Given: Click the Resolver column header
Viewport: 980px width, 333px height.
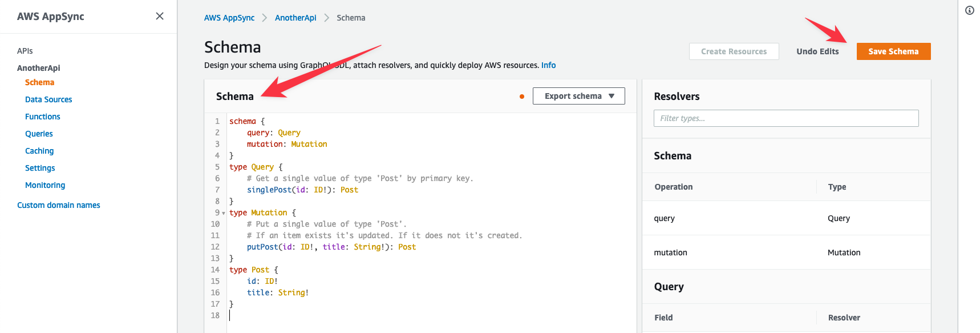Looking at the screenshot, I should click(x=844, y=318).
